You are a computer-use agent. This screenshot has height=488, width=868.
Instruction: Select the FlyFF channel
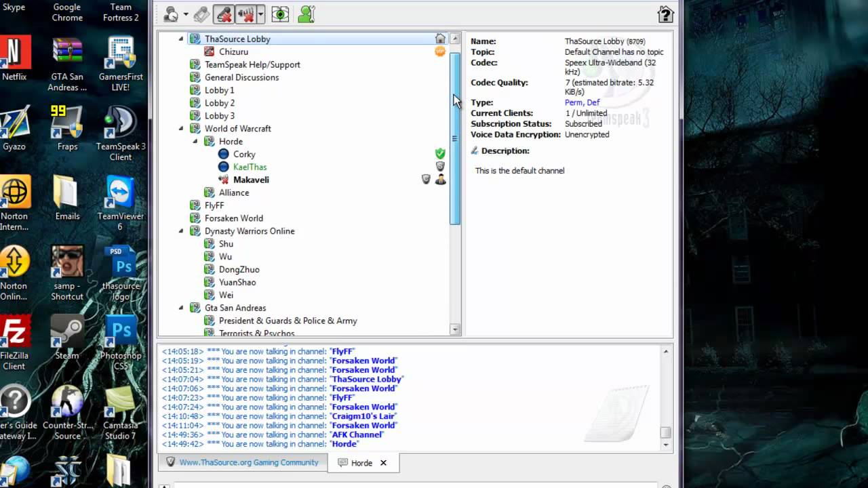(x=214, y=205)
